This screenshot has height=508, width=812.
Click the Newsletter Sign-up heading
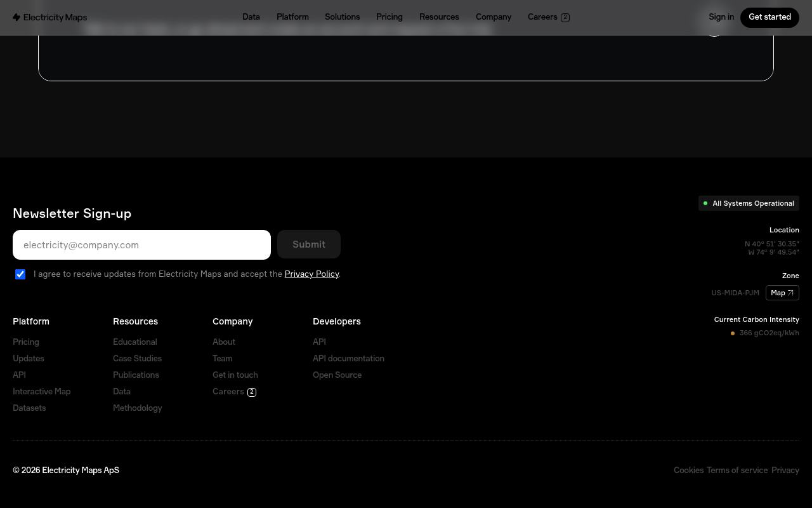(x=72, y=213)
